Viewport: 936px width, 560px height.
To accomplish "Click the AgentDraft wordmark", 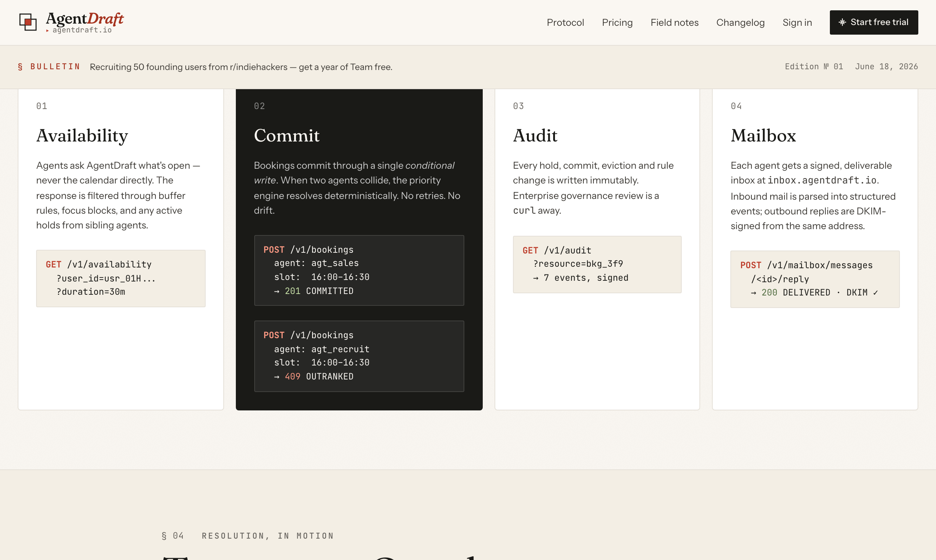I will (85, 18).
